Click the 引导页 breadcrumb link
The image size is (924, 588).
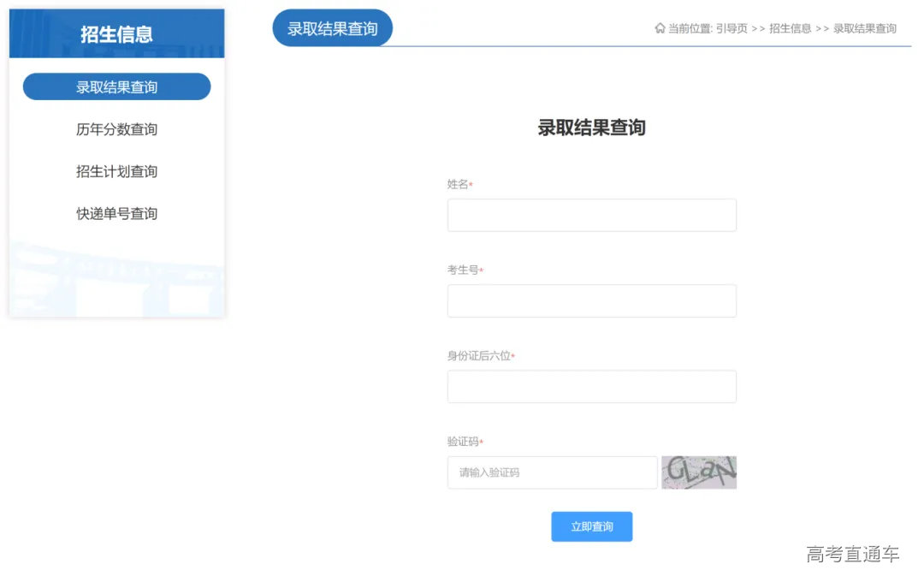tap(731, 28)
